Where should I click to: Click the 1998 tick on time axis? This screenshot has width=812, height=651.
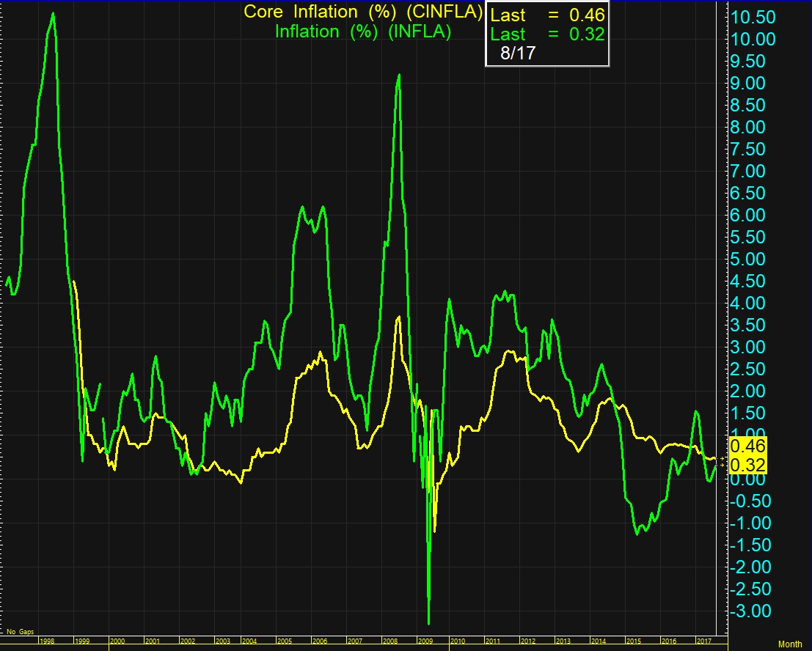[x=46, y=641]
